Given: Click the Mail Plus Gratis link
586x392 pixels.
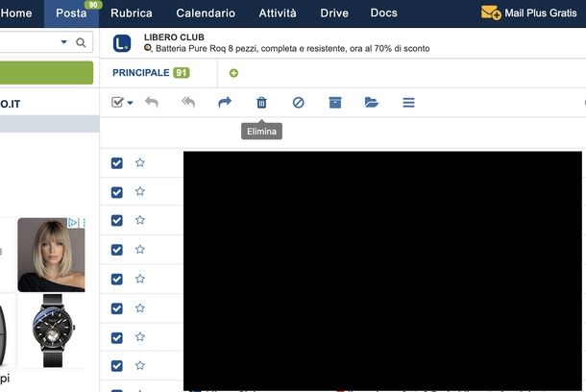Looking at the screenshot, I should tap(541, 13).
